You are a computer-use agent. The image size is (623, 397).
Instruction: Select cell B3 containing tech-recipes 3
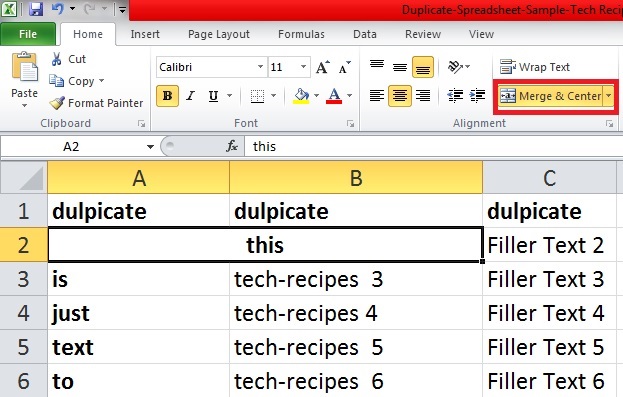[x=356, y=279]
